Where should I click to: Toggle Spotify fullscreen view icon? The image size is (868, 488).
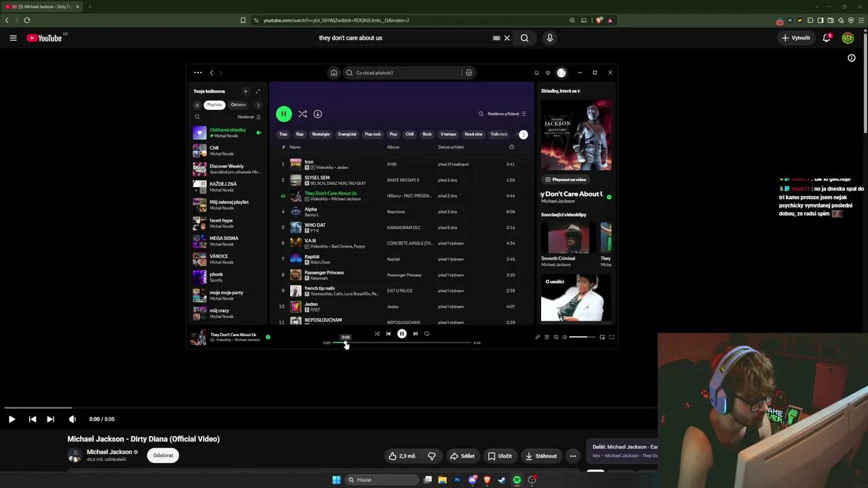click(x=611, y=337)
